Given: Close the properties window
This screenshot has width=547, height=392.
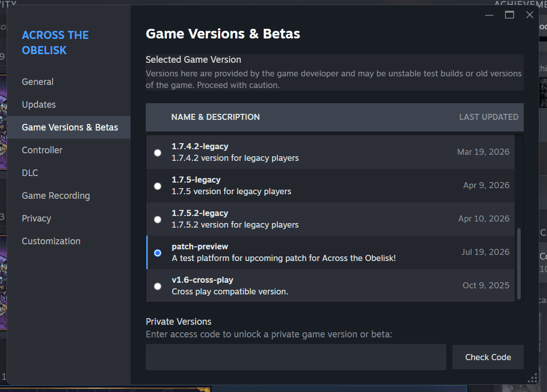Looking at the screenshot, I should [530, 15].
